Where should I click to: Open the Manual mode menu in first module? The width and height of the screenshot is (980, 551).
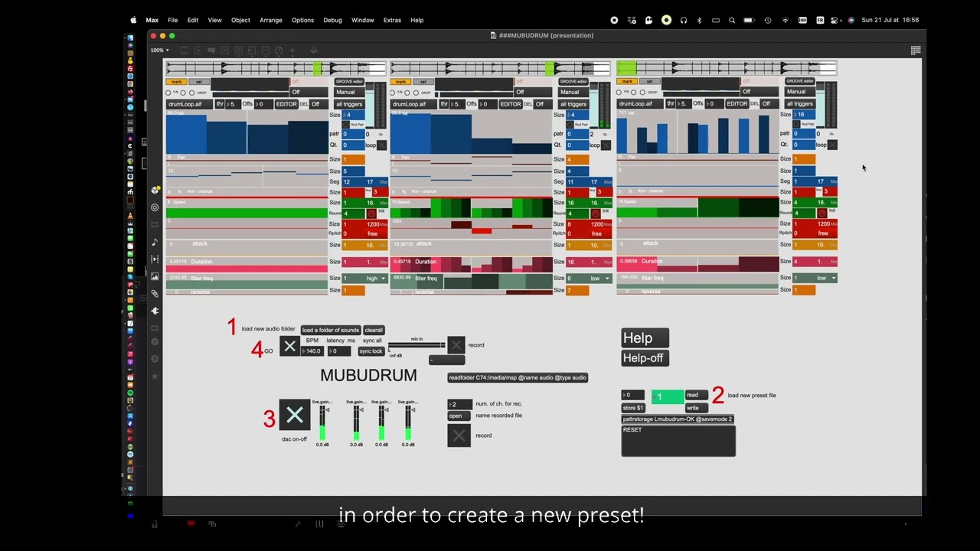[x=349, y=92]
